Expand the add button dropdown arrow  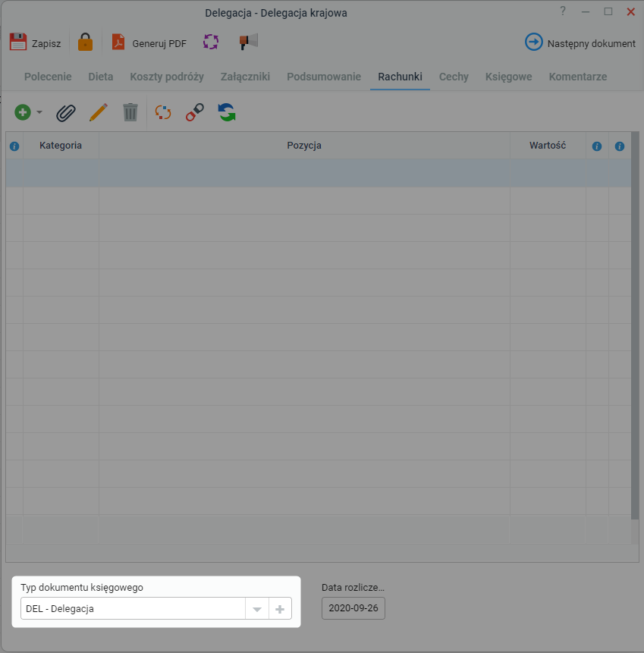pyautogui.click(x=39, y=112)
